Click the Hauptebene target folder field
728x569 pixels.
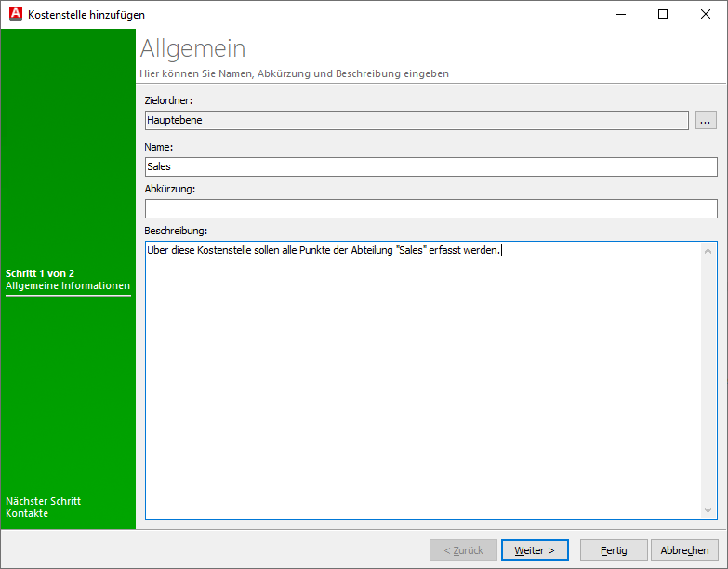coord(417,120)
